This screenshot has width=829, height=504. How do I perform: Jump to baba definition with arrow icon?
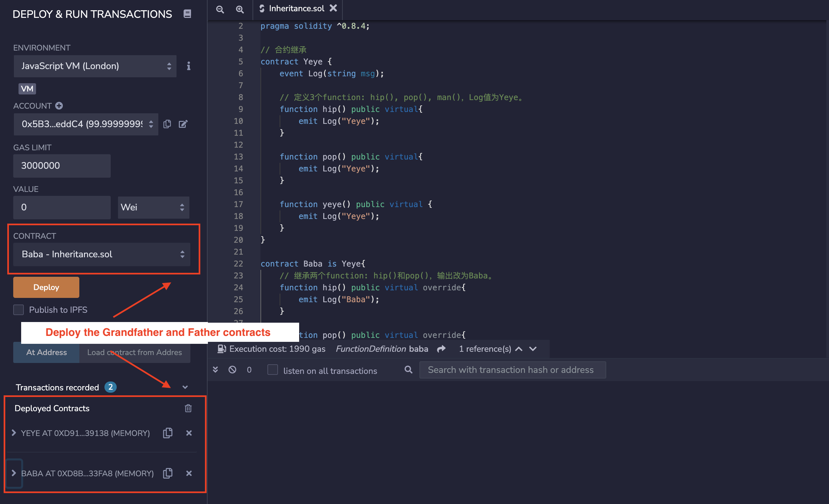[x=441, y=349]
